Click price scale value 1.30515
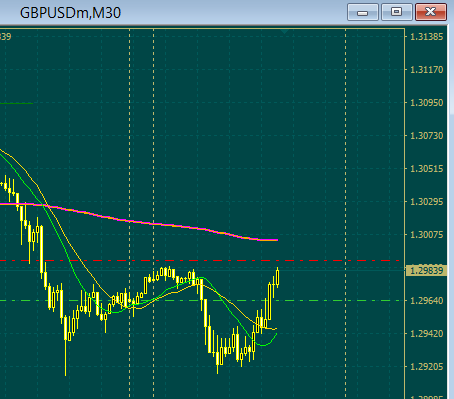 click(x=427, y=169)
